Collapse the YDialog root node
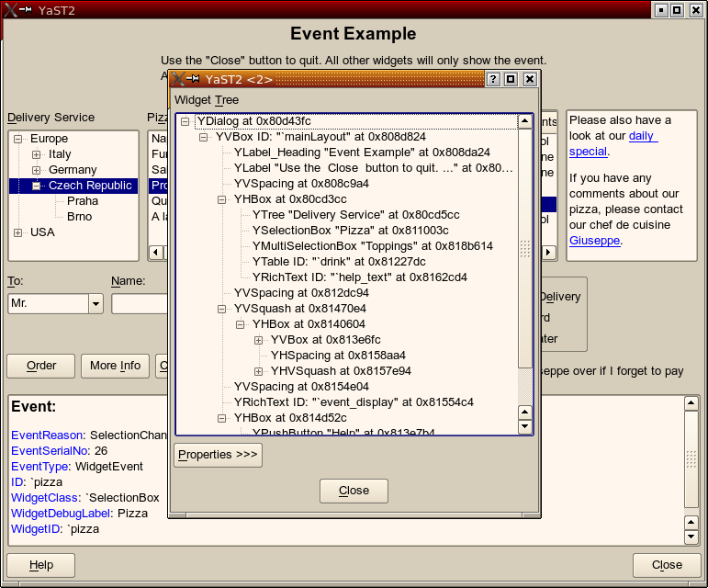This screenshot has width=708, height=588. point(185,121)
